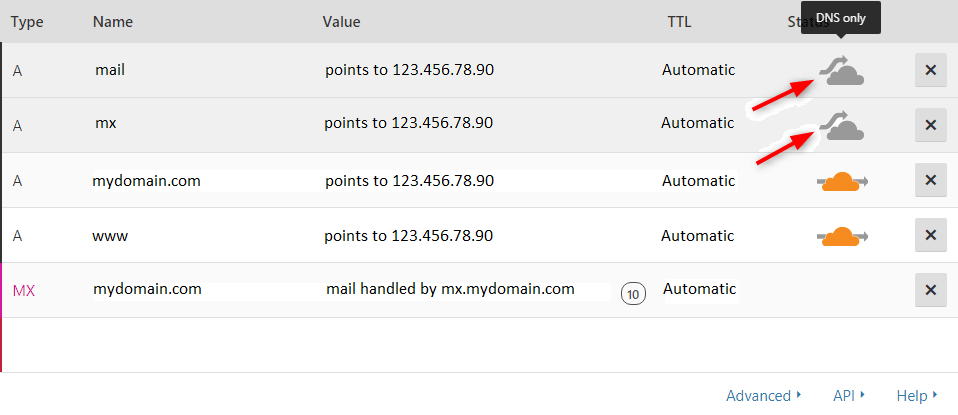Edit the mx record IP value

click(x=409, y=123)
